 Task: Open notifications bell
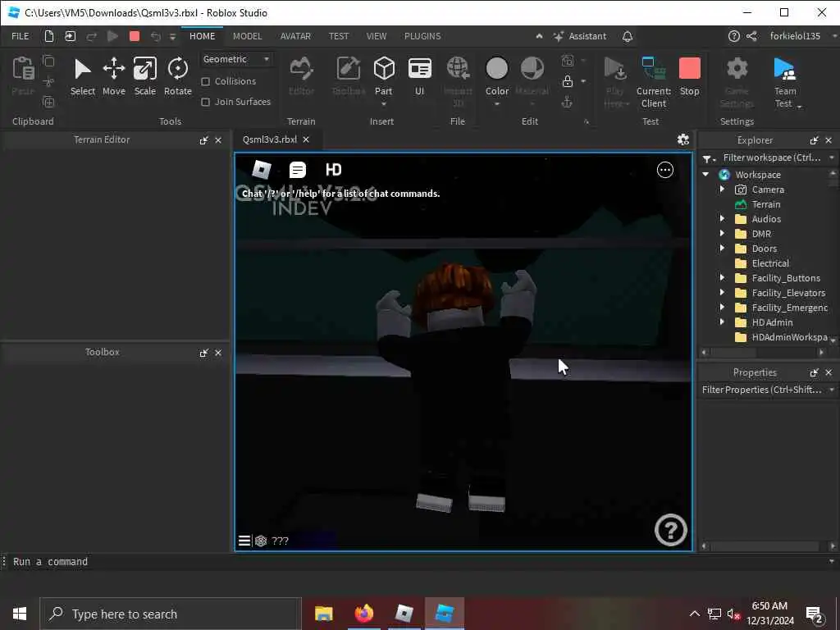628,36
